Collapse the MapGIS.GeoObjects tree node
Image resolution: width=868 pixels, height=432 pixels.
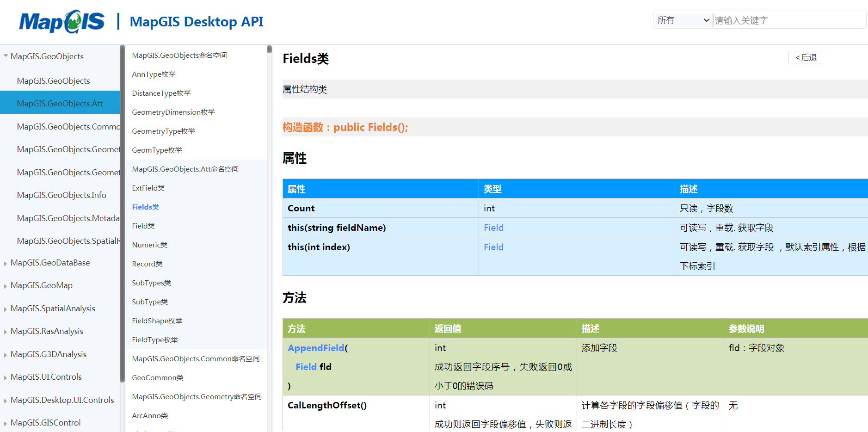[6, 56]
